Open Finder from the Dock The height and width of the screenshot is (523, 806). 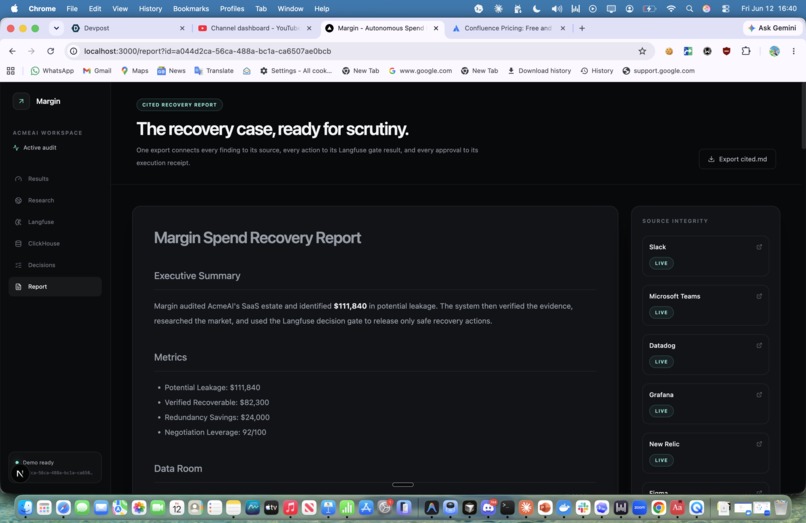[x=25, y=508]
